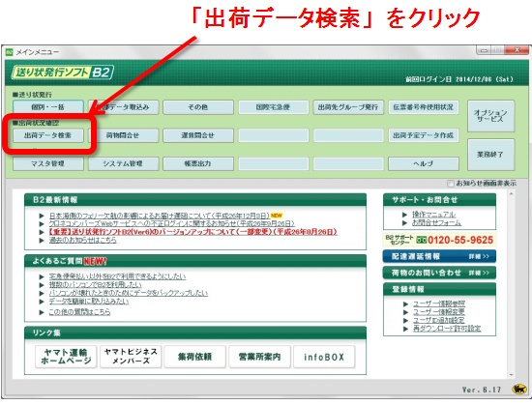The image size is (532, 405).
Task: Open ユーザー情報変更 link
Action: click(x=439, y=312)
